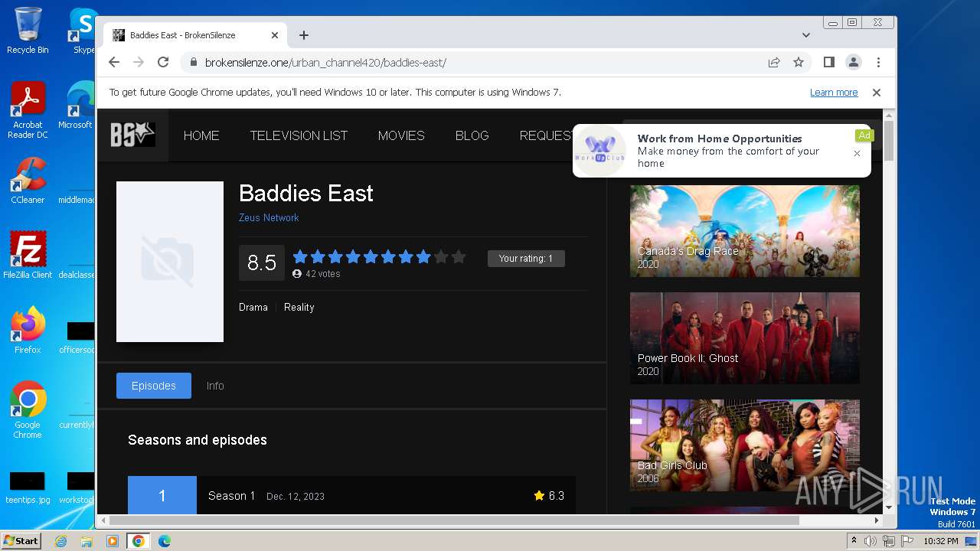Open REQUEST menu item

(546, 135)
